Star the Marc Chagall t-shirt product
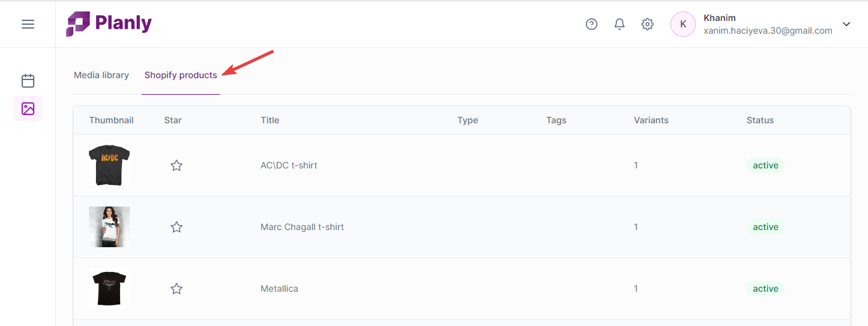This screenshot has width=868, height=326. coord(177,227)
